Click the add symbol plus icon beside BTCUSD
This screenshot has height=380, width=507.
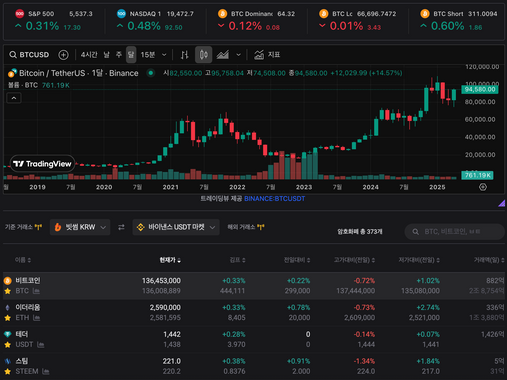(x=63, y=55)
